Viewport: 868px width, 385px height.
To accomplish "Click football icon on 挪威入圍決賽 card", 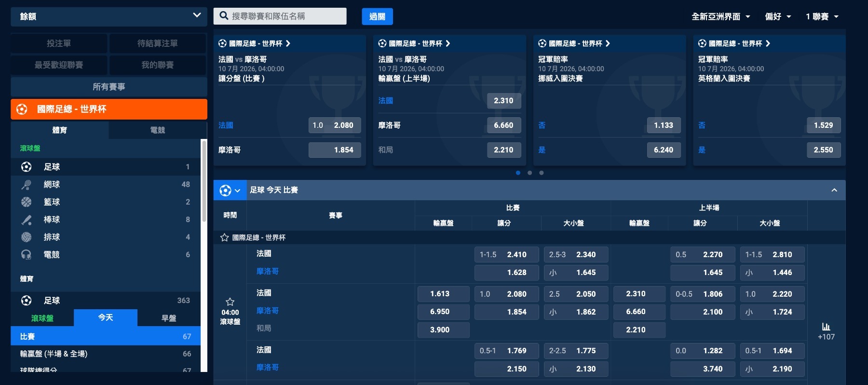I will point(542,43).
